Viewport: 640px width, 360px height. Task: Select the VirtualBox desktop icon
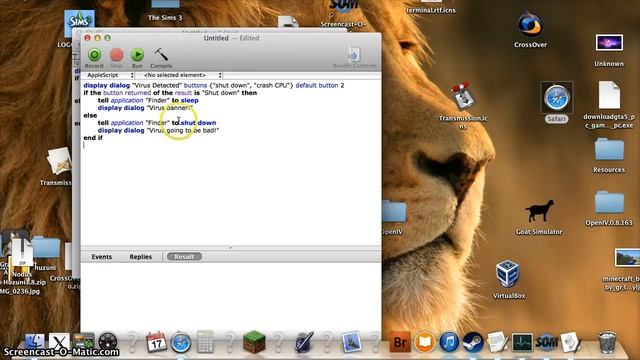tap(507, 274)
